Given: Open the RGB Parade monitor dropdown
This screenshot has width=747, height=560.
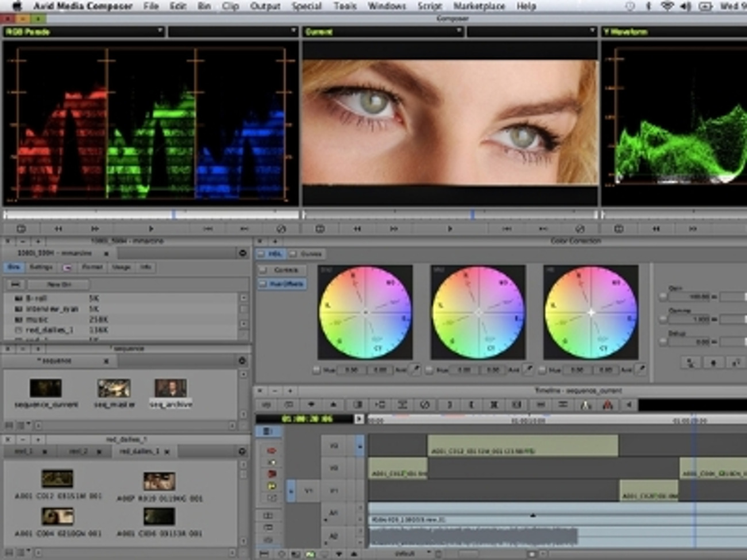Looking at the screenshot, I should click(x=159, y=32).
